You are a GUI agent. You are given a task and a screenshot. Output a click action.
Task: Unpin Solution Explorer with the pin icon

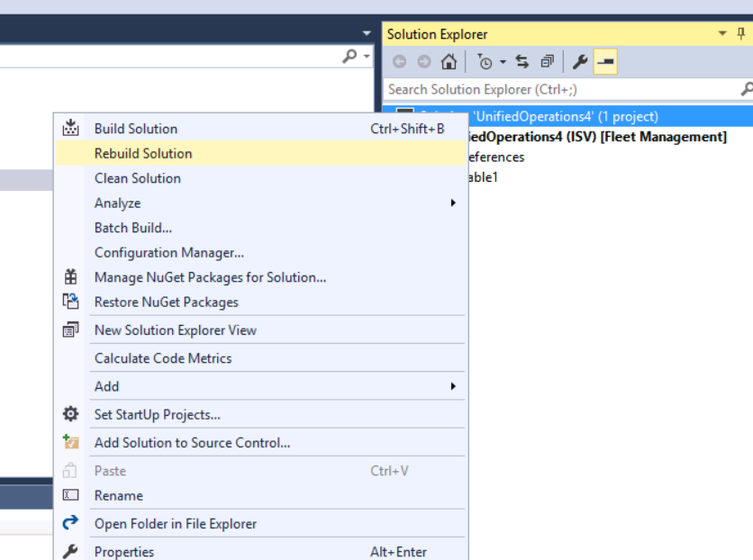740,34
